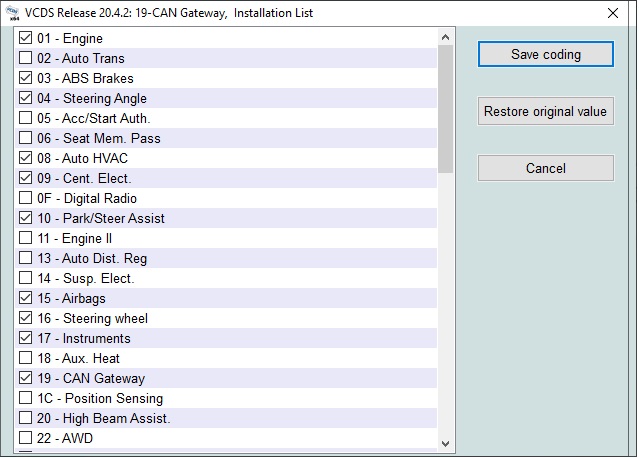Screen dimensions: 639x458
Task: Uncheck the 08 - Auto HVAC checkbox
Action: point(25,158)
